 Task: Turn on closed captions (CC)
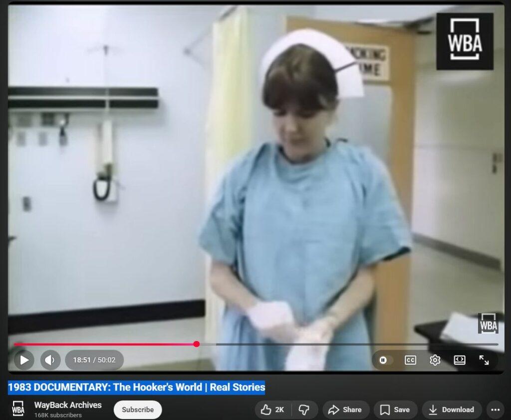click(410, 360)
